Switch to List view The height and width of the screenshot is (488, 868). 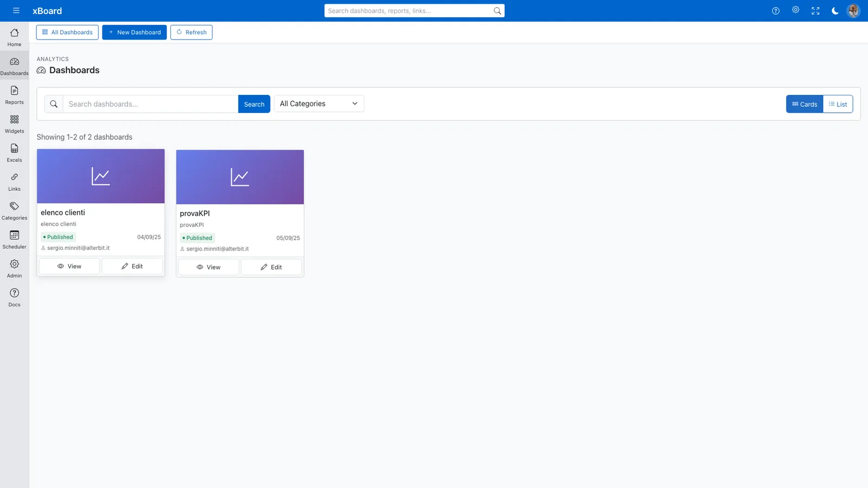838,104
